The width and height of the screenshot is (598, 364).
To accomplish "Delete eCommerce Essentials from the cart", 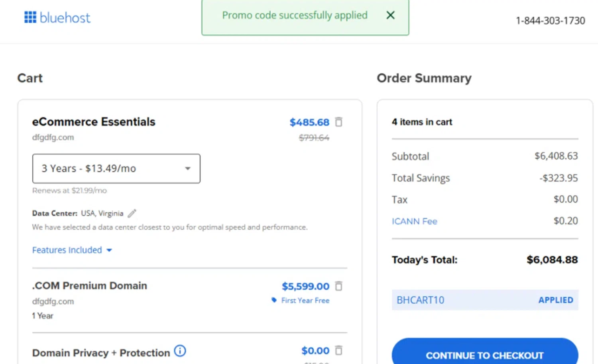I will tap(338, 122).
